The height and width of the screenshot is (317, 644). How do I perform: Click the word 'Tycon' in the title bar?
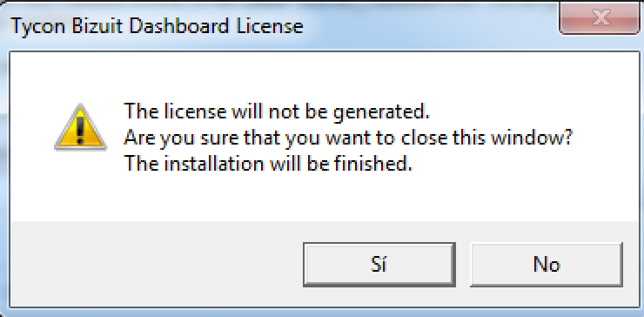click(x=37, y=27)
